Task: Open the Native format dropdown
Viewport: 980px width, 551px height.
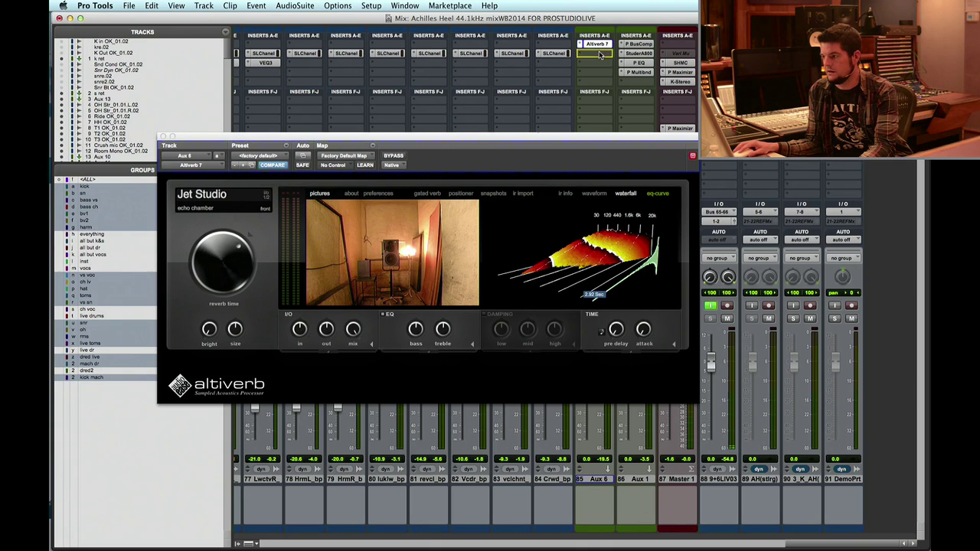Action: pyautogui.click(x=392, y=165)
